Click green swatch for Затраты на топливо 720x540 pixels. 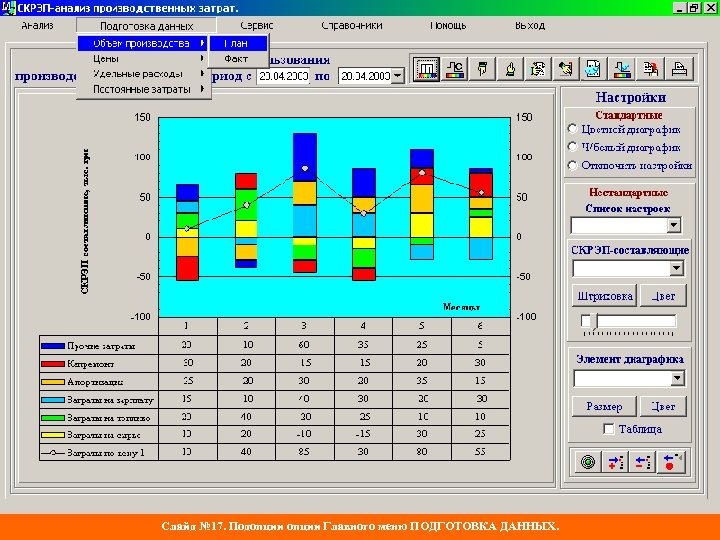pos(52,418)
